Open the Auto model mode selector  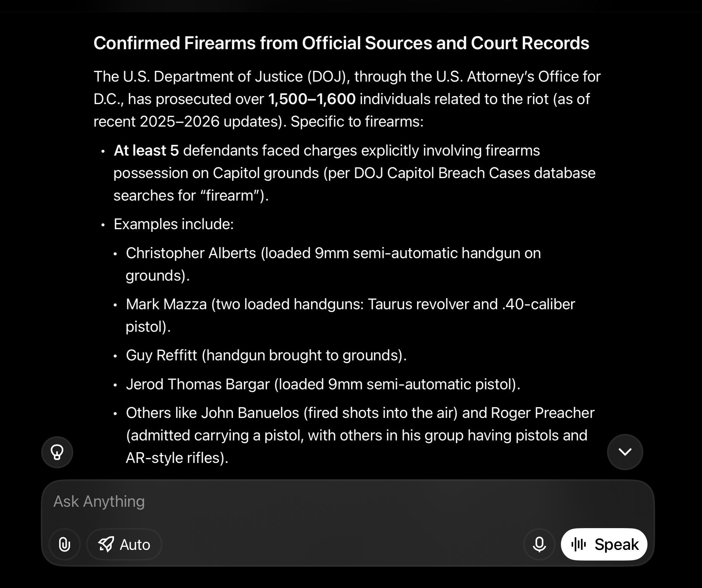[x=124, y=545]
